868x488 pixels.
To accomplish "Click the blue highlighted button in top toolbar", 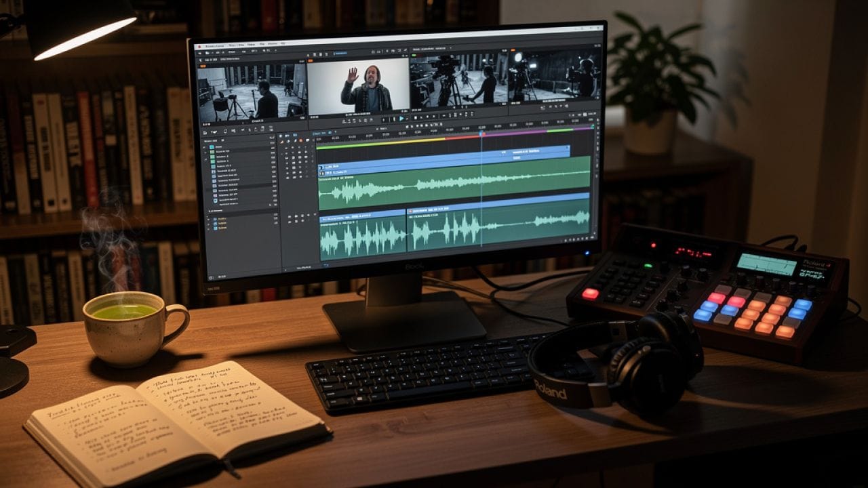I will click(x=340, y=54).
